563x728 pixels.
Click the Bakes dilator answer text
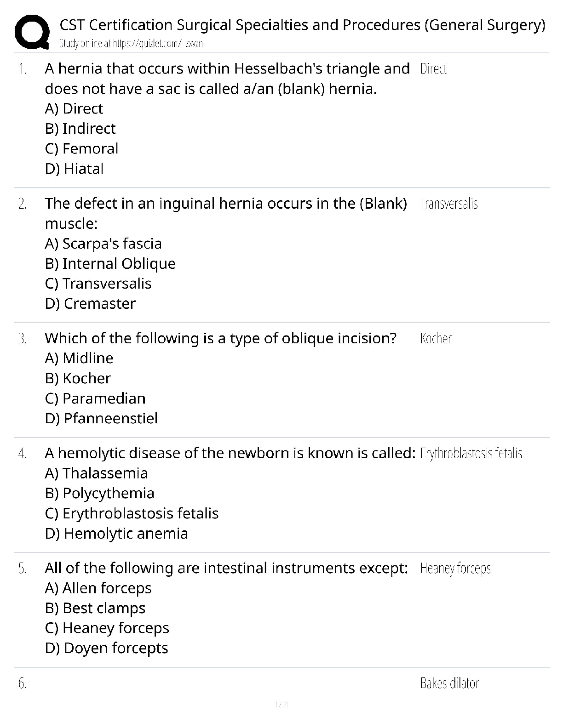pyautogui.click(x=449, y=683)
